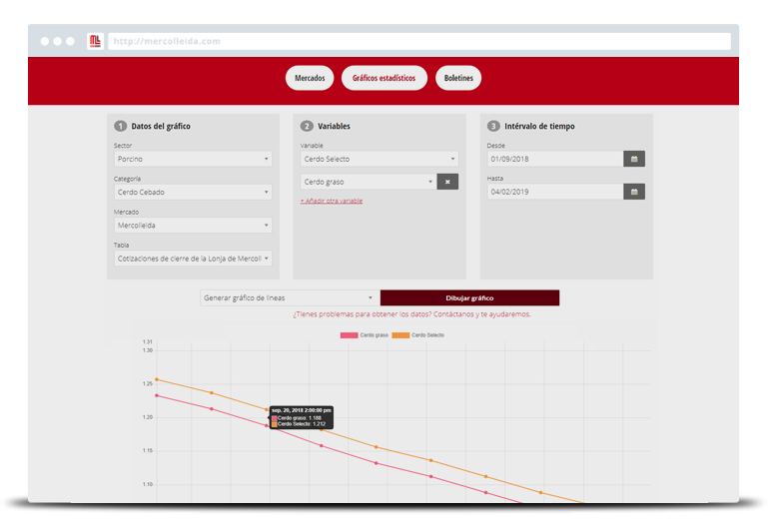
Task: Expand the Mercado dropdown showing Mercolleida
Action: [193, 226]
